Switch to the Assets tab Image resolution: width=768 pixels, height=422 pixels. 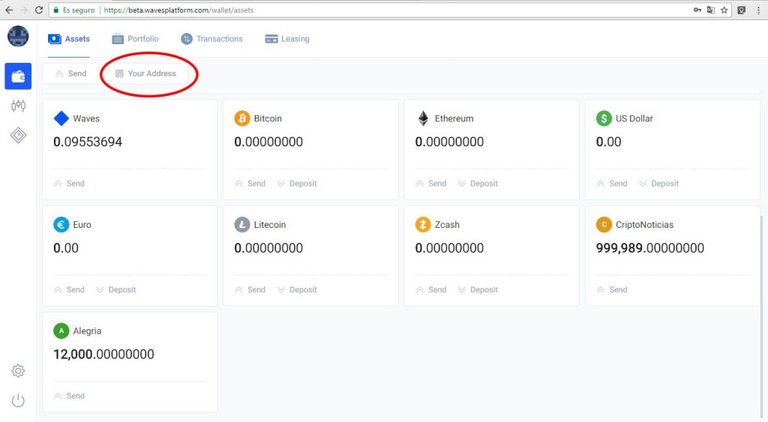(x=69, y=39)
